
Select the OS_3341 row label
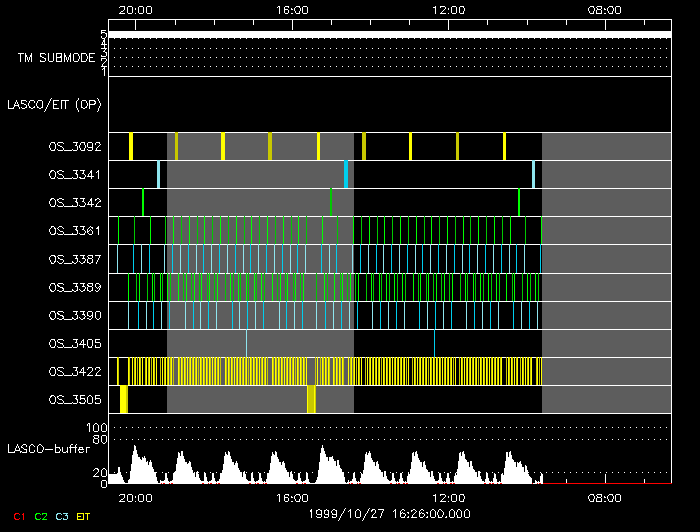(x=74, y=174)
